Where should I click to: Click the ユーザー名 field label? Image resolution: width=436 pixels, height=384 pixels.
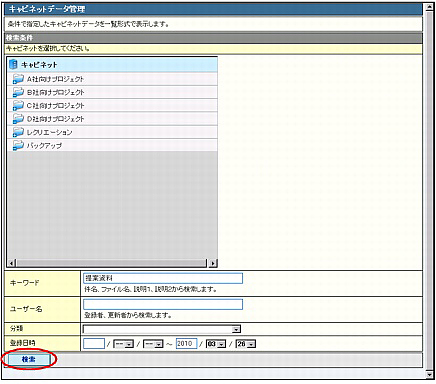[26, 309]
